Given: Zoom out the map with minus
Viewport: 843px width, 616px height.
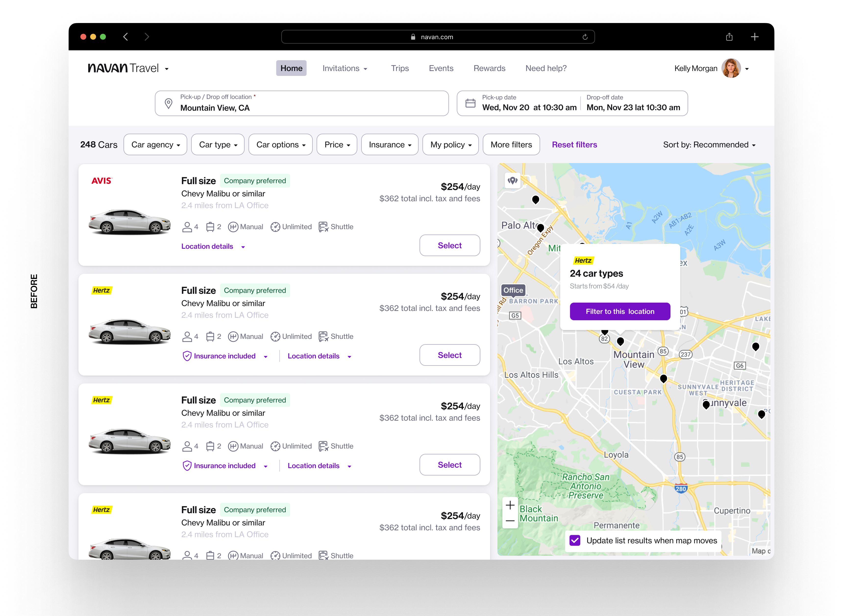Looking at the screenshot, I should point(510,521).
